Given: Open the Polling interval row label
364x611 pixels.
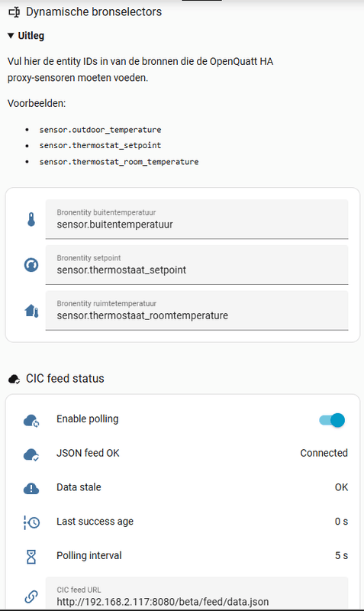Looking at the screenshot, I should pyautogui.click(x=89, y=555).
